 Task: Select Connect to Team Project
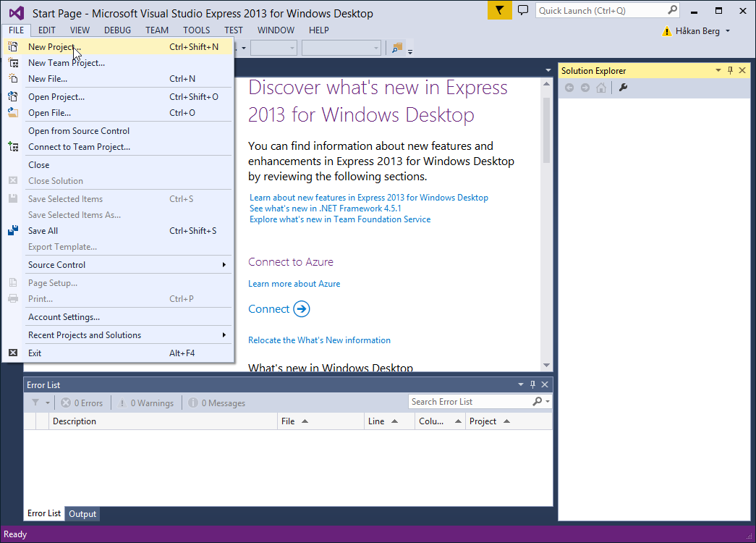(118, 147)
